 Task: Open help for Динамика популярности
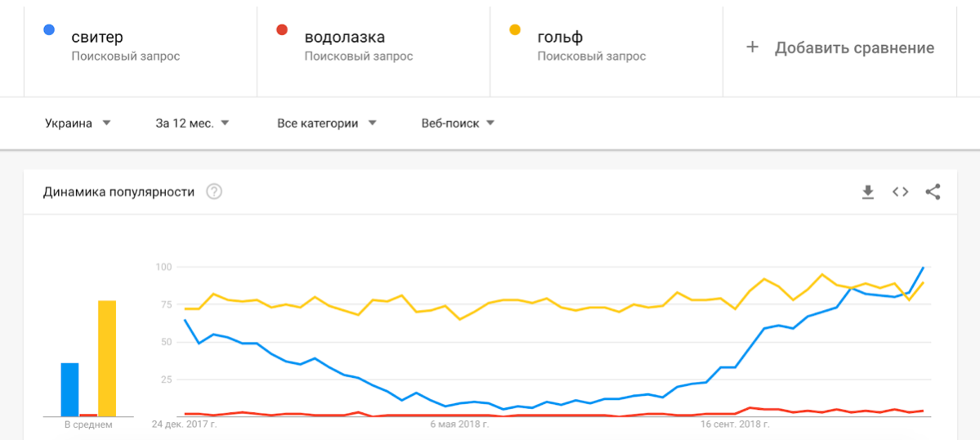[214, 192]
